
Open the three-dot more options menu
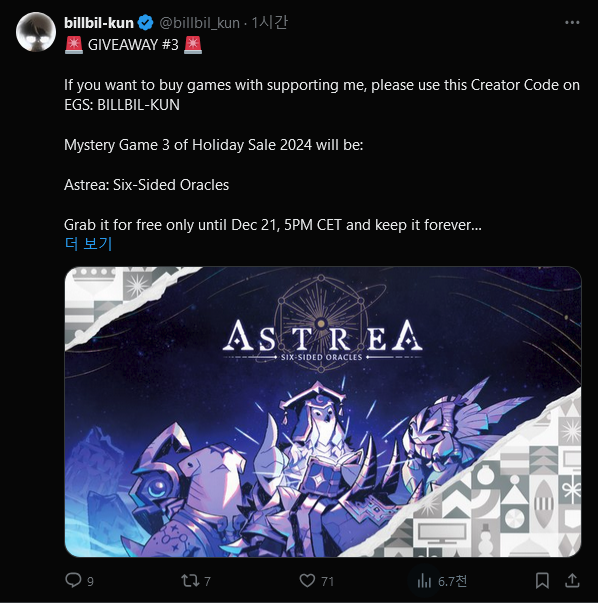pyautogui.click(x=572, y=23)
